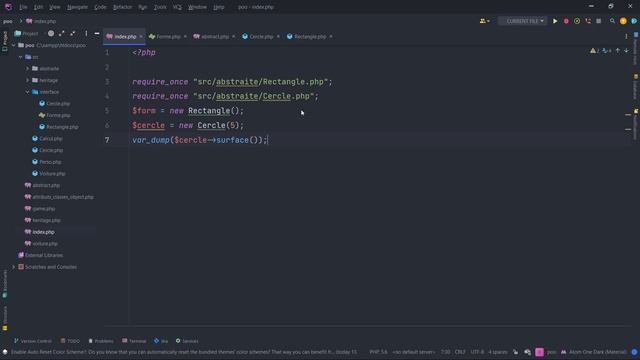Close the Forme.php tab
The image size is (640, 360).
point(185,36)
